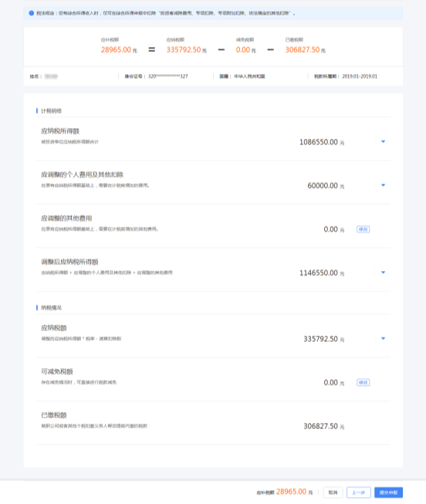The width and height of the screenshot is (426, 504).
Task: Click the ID number 320************327
Action: tap(167, 76)
